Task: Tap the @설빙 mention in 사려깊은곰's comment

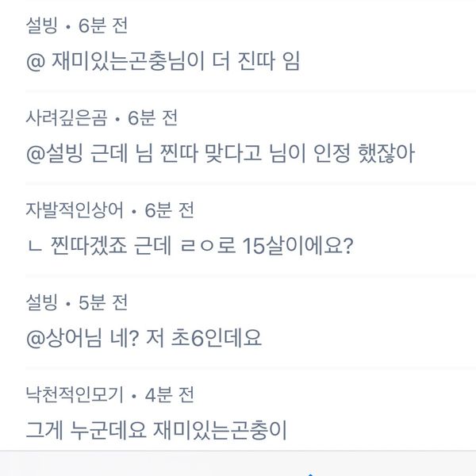Action: [x=55, y=154]
